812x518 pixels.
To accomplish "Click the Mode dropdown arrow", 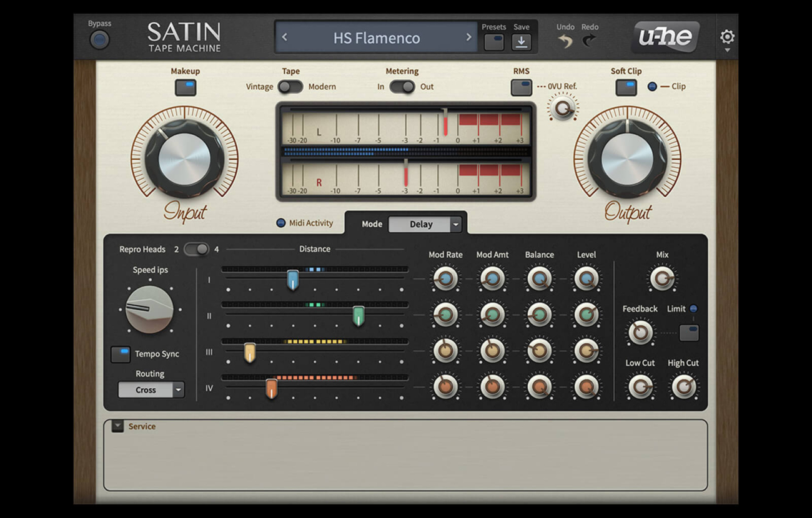I will tap(455, 225).
